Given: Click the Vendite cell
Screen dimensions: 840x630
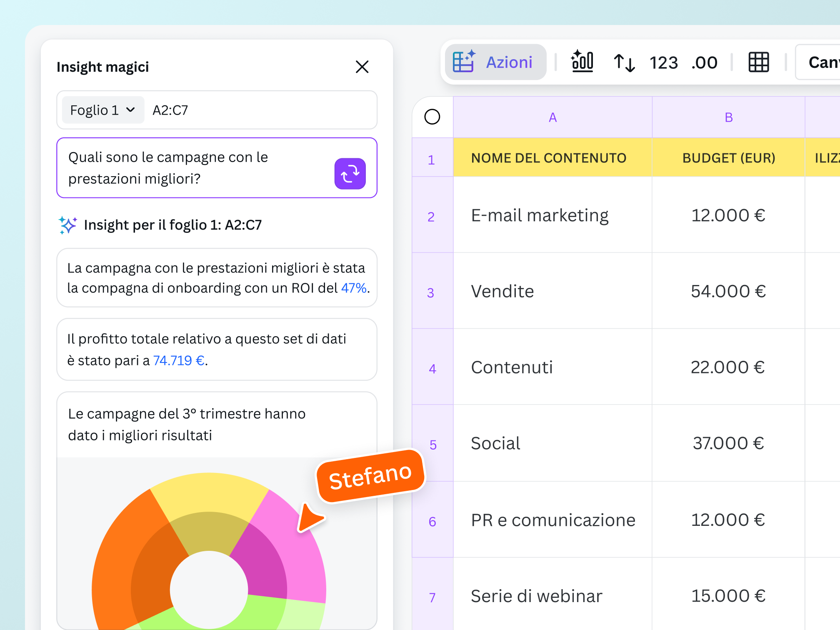Looking at the screenshot, I should click(x=552, y=291).
